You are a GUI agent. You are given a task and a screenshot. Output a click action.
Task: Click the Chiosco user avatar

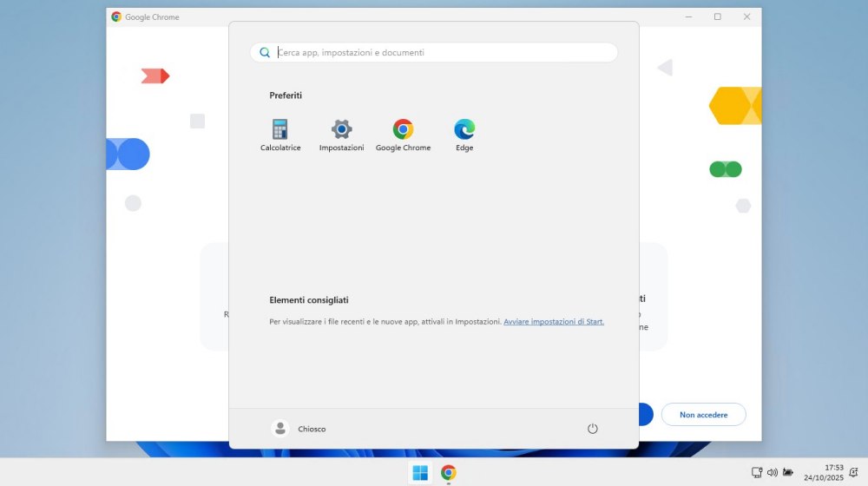280,429
